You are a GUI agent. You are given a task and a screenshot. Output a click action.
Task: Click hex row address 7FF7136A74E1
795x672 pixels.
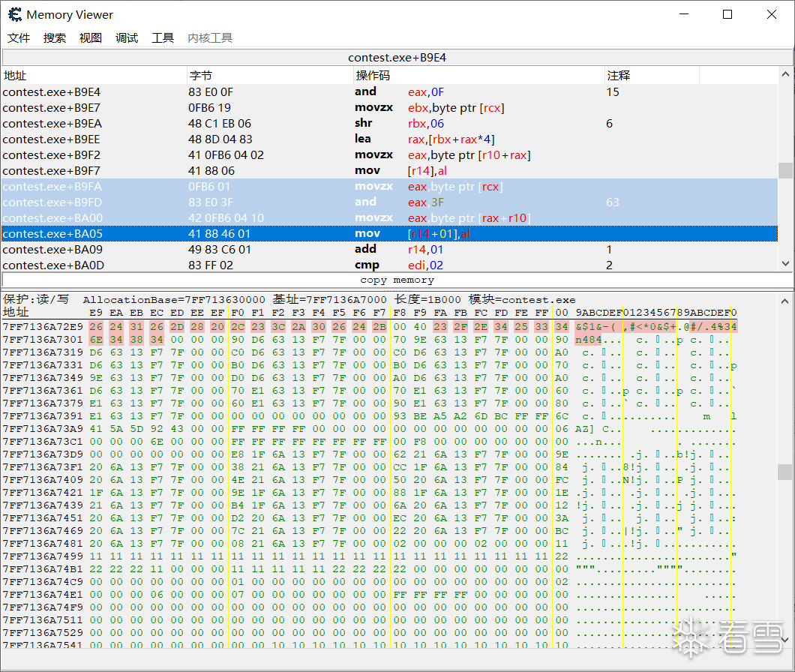43,595
